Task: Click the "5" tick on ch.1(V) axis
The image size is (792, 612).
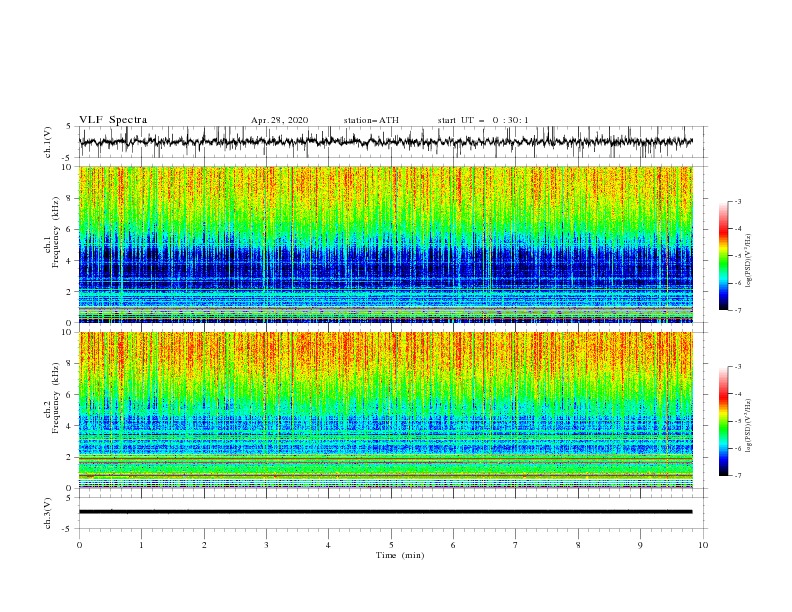Action: (x=69, y=126)
